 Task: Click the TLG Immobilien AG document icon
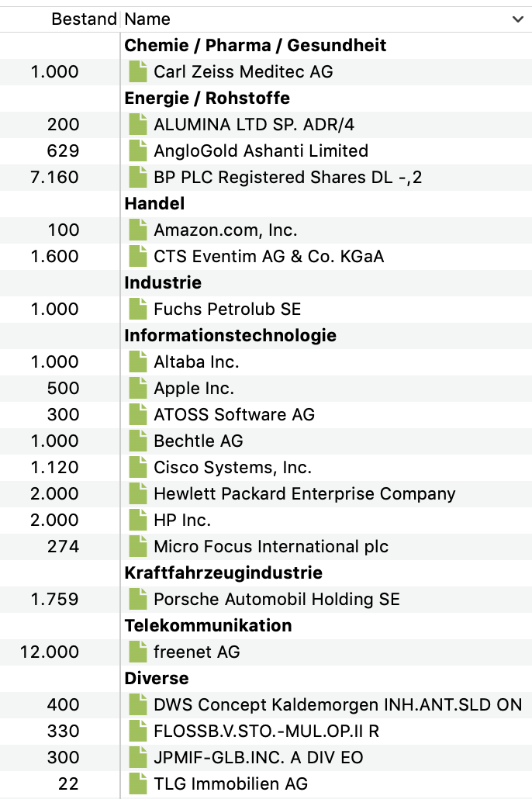138,784
